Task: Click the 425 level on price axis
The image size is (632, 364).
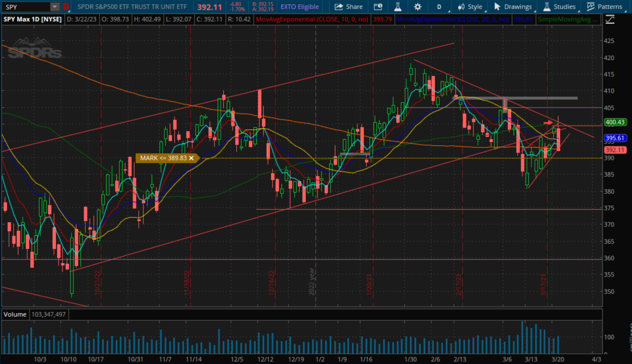Action: pyautogui.click(x=609, y=41)
